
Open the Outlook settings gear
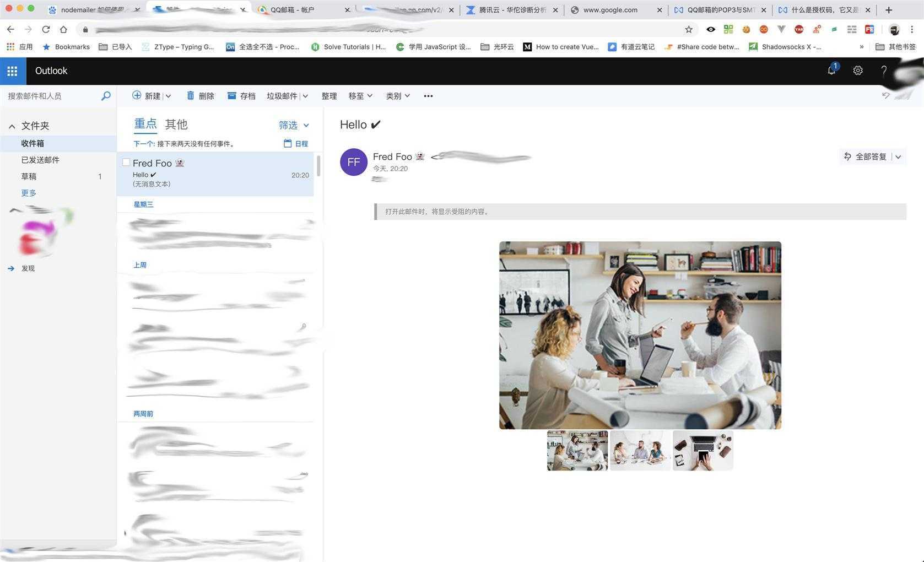click(857, 71)
